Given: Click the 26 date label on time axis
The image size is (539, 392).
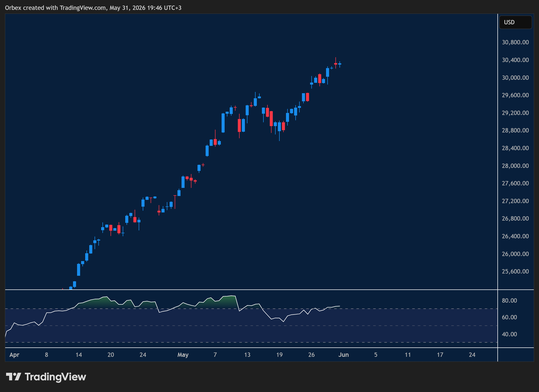Looking at the screenshot, I should pyautogui.click(x=311, y=355).
